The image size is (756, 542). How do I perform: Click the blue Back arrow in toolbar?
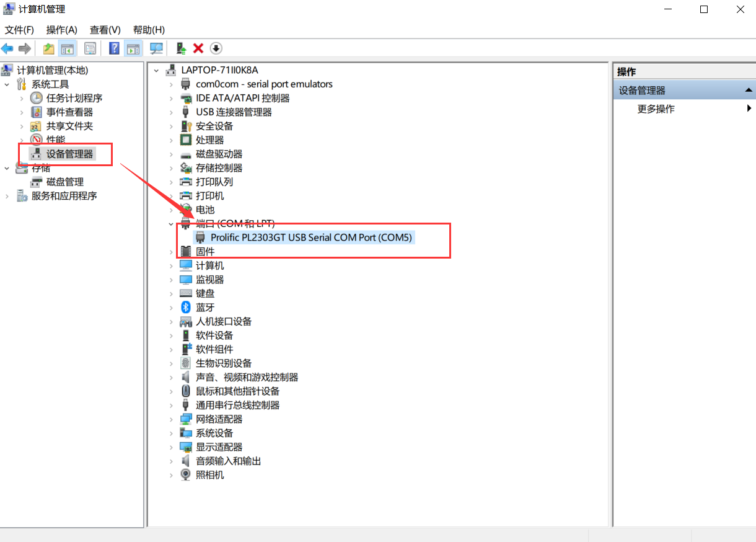click(7, 48)
